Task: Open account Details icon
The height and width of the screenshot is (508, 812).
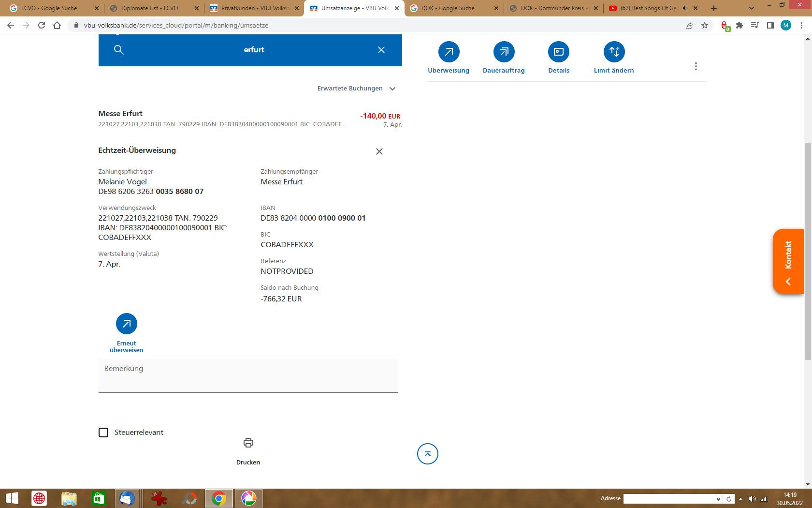Action: pos(559,52)
